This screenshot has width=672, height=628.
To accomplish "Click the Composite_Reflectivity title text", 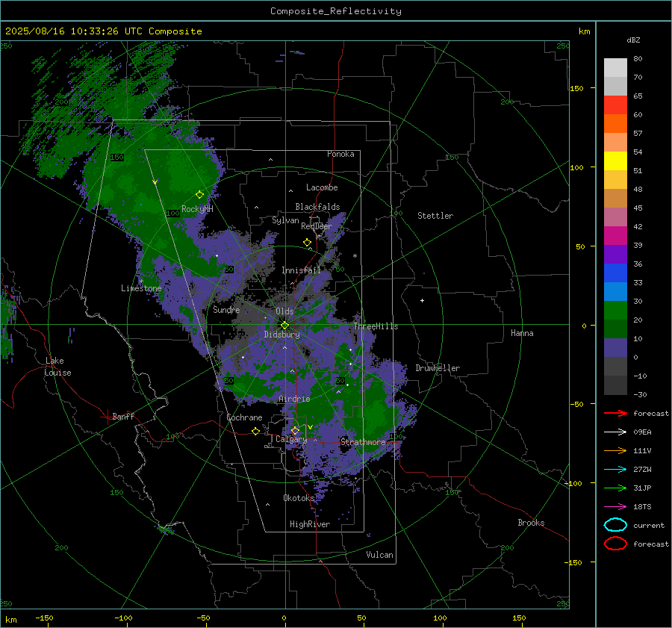I will pos(336,11).
